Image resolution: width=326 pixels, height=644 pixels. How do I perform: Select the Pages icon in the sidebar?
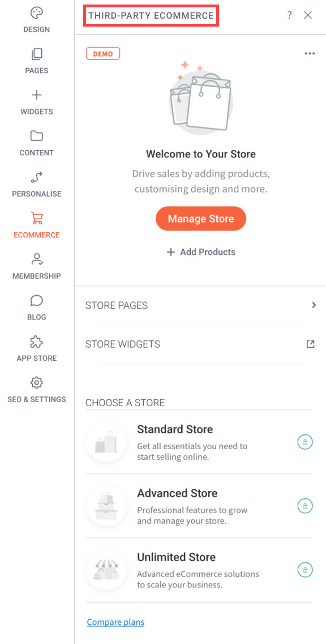(x=36, y=54)
